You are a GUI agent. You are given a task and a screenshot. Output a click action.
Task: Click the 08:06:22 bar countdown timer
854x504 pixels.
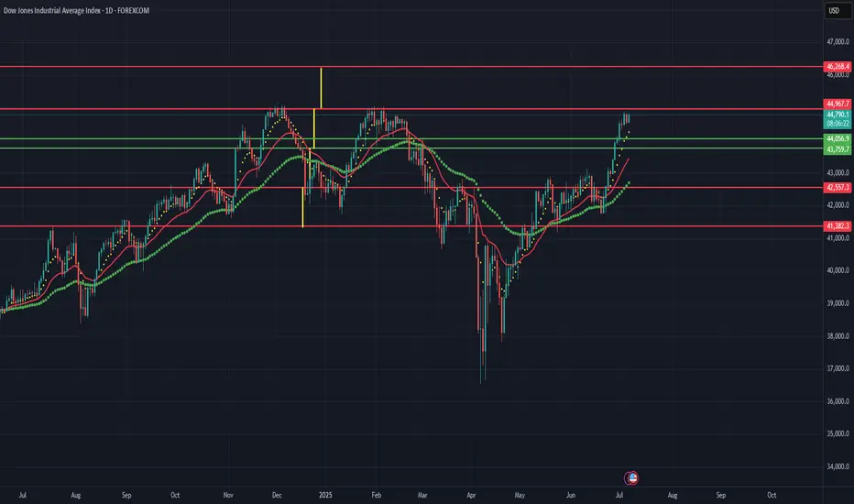click(x=838, y=124)
